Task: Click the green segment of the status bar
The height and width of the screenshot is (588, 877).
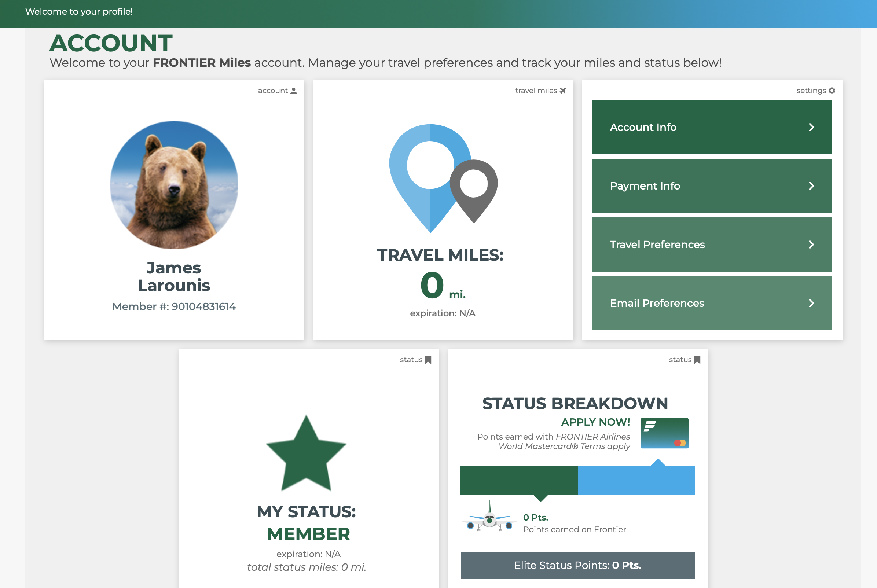Action: (x=519, y=480)
